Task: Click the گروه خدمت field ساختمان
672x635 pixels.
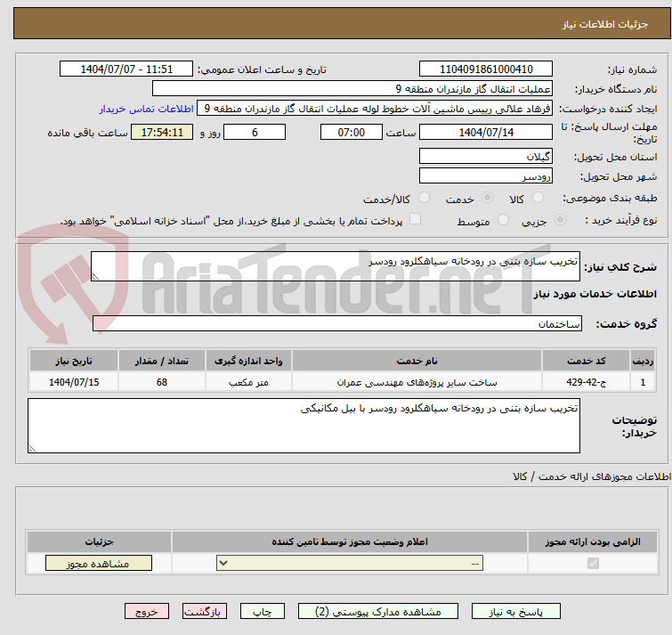Action: coord(337,323)
